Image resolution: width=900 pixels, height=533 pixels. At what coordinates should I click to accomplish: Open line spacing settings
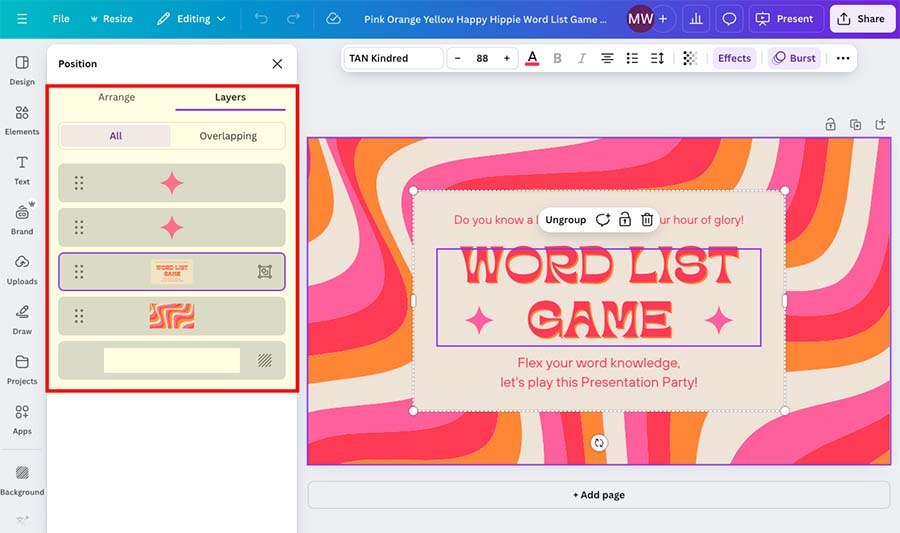click(657, 59)
